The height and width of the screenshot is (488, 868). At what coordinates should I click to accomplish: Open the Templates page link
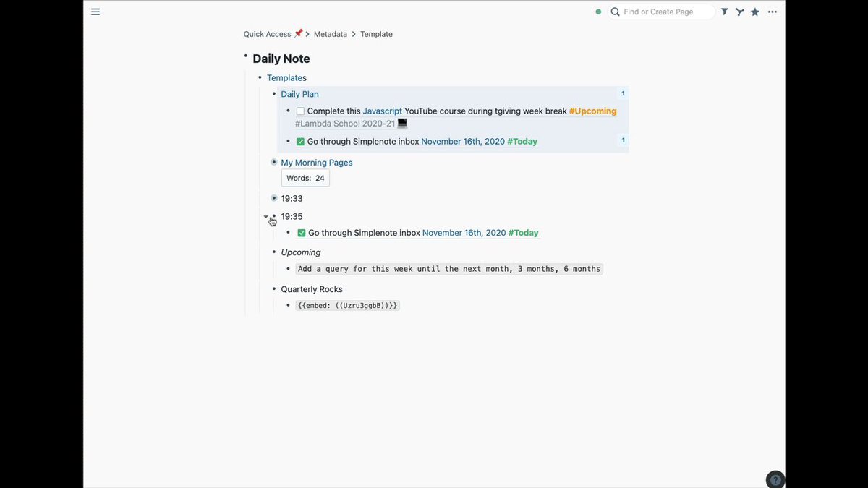tap(286, 78)
